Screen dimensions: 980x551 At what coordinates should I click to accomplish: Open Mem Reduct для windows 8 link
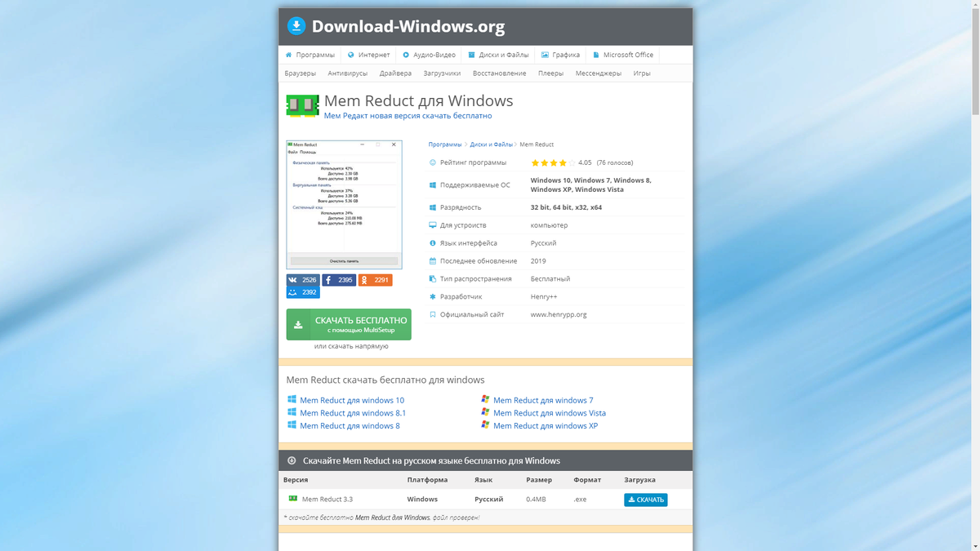(x=350, y=426)
